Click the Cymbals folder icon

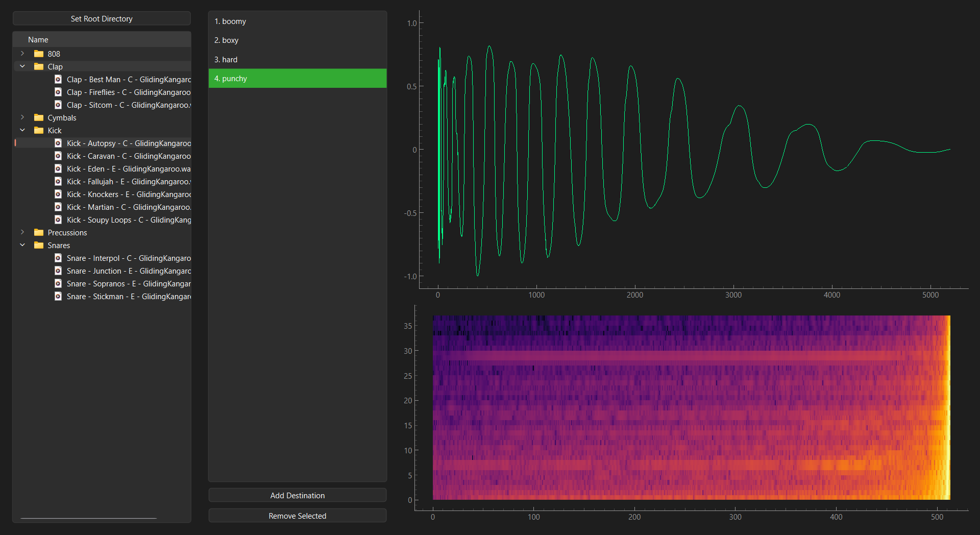pyautogui.click(x=39, y=117)
